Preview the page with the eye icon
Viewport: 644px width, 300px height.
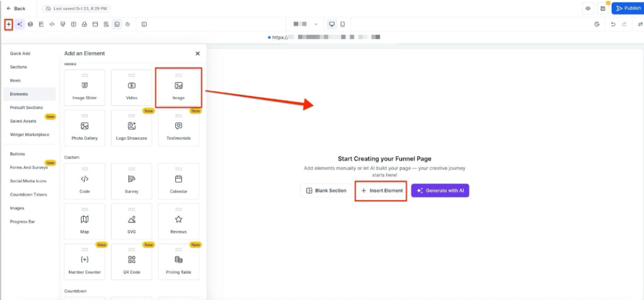[588, 9]
